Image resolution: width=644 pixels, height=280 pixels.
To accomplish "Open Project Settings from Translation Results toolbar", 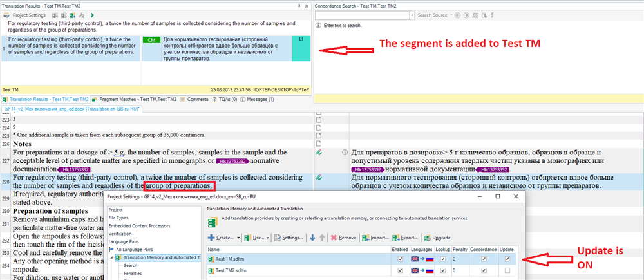I will click(25, 15).
